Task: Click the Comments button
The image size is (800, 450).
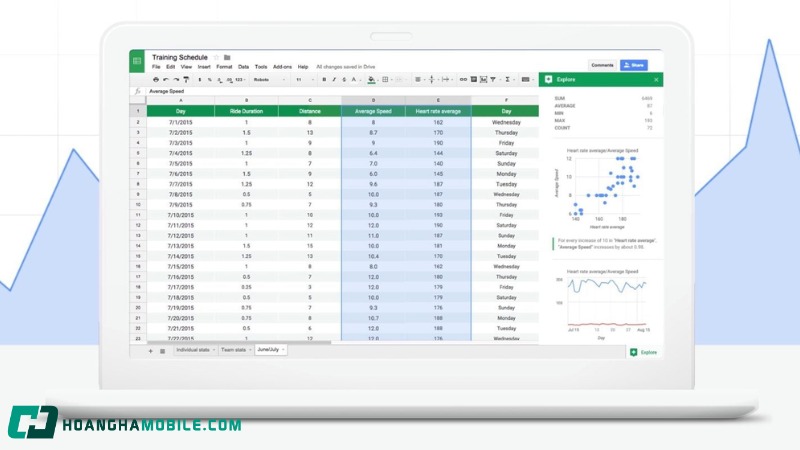Action: click(x=602, y=65)
